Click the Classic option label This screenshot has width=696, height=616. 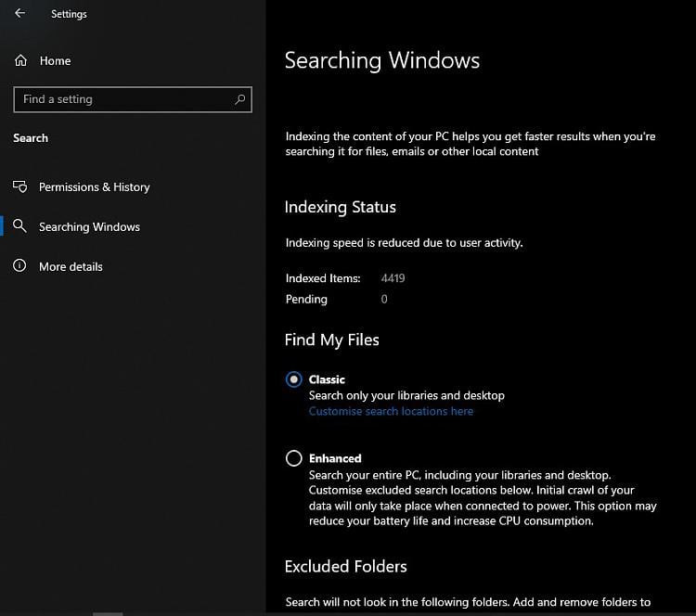click(327, 379)
